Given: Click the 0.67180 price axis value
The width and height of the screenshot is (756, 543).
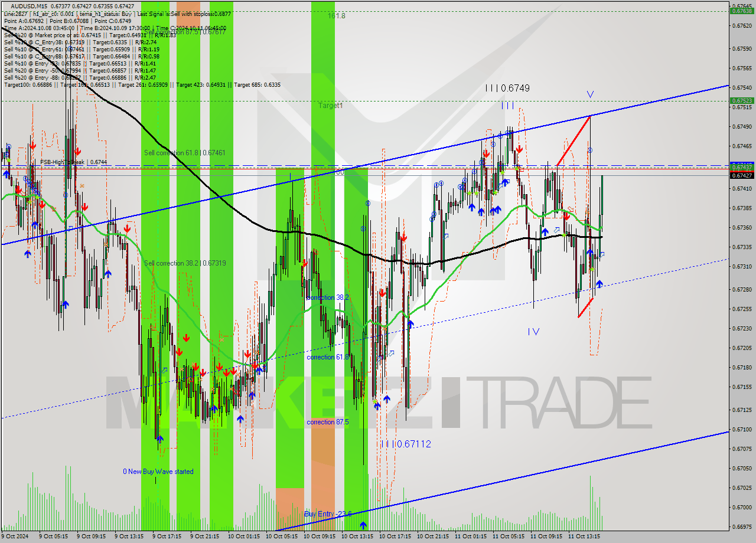Looking at the screenshot, I should tap(741, 367).
